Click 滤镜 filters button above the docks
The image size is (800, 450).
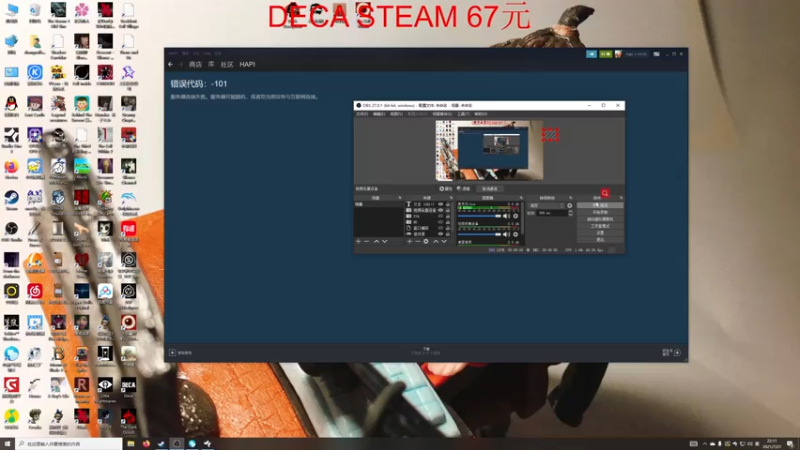tap(463, 189)
